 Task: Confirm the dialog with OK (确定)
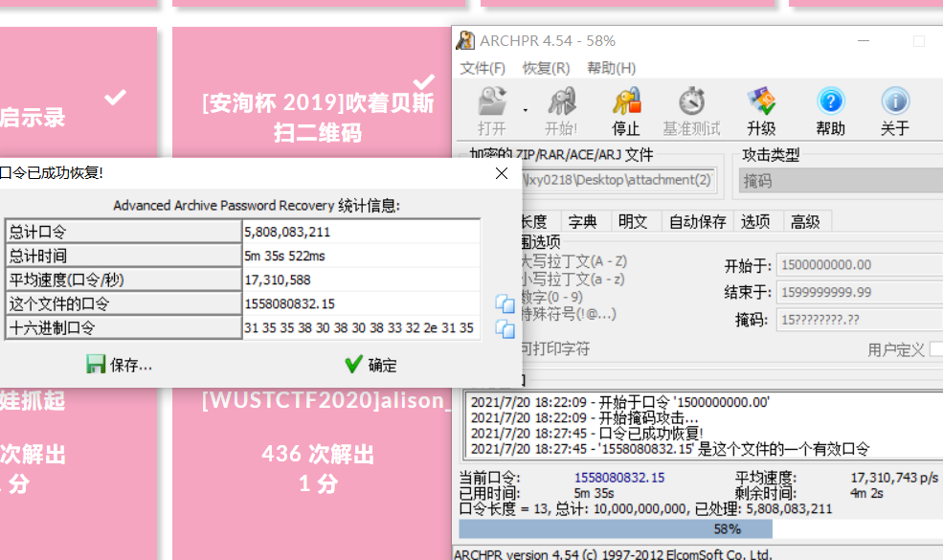click(370, 365)
